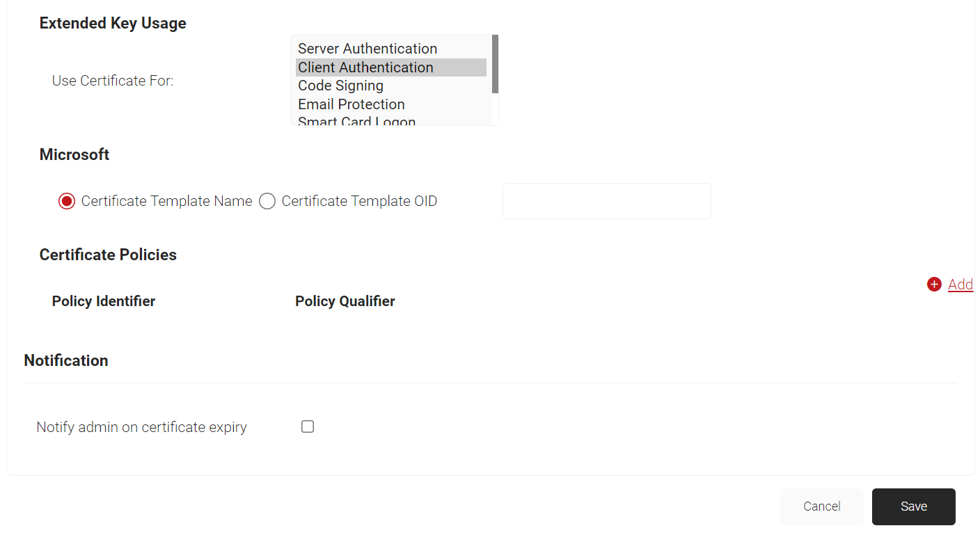Save the certificate settings
The image size is (980, 535).
914,506
